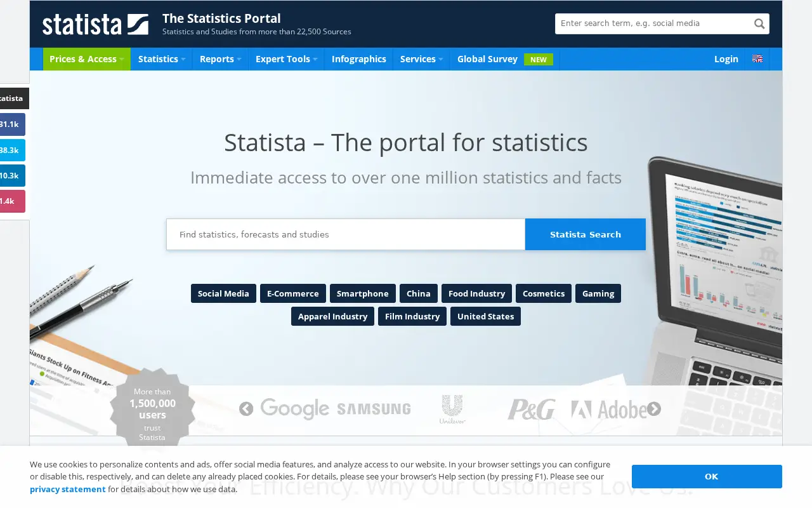Select the United States topic tag
Screen dimensions: 812x508
point(485,316)
